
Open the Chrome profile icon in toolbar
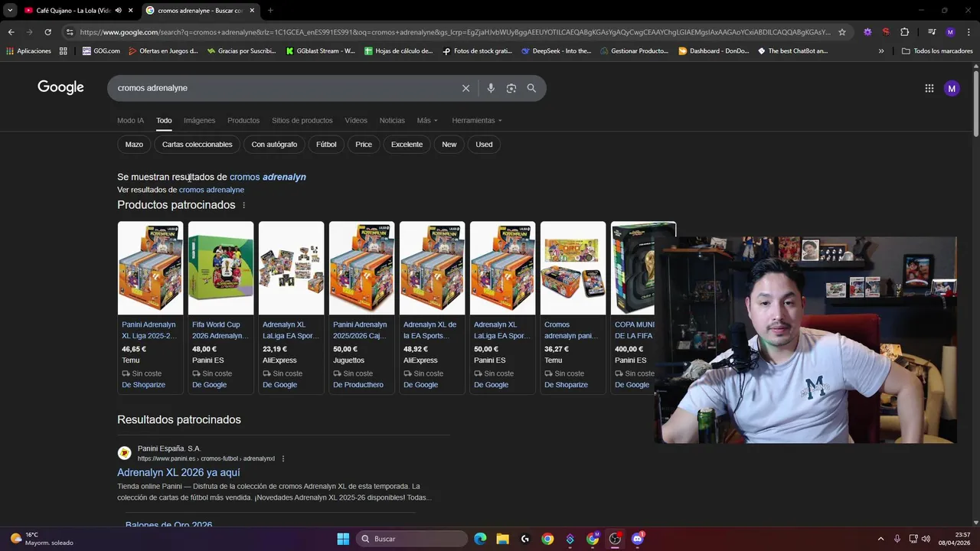pyautogui.click(x=950, y=32)
